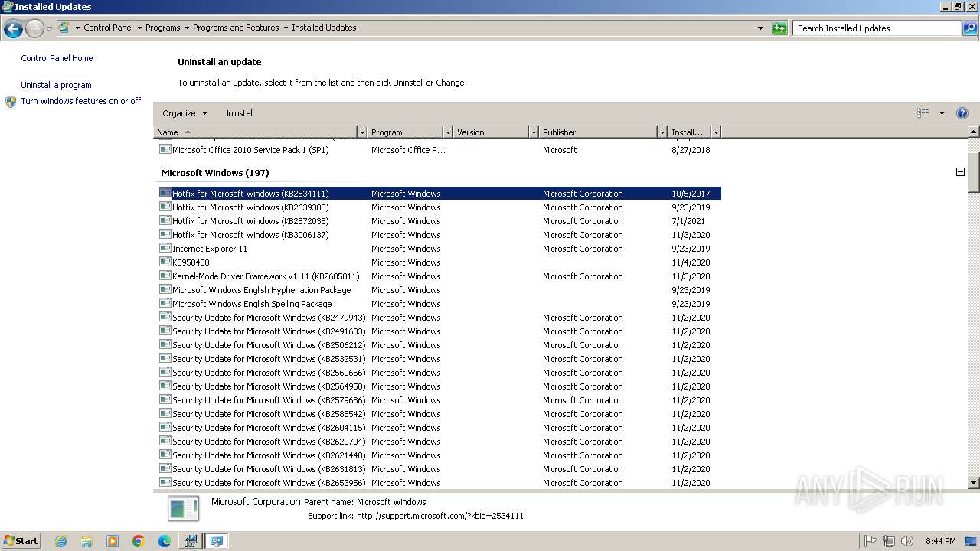
Task: Select Microsoft Office 2010 Service Pack 1 row
Action: [439, 150]
